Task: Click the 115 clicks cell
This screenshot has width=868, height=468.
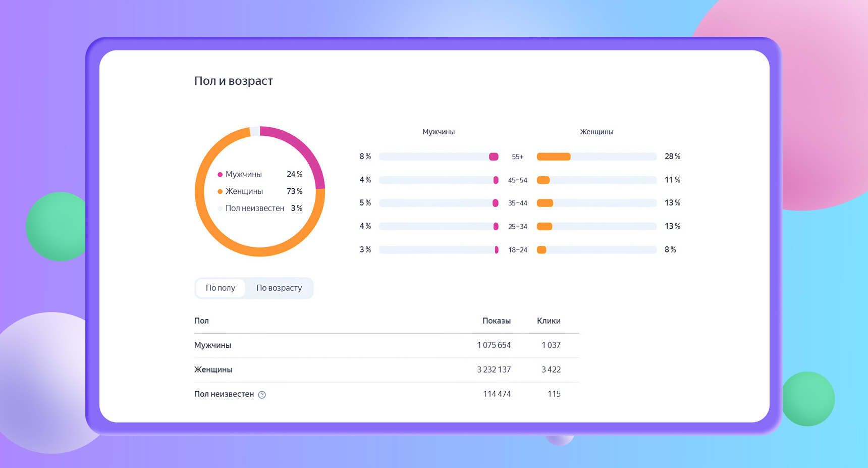Action: coord(554,394)
